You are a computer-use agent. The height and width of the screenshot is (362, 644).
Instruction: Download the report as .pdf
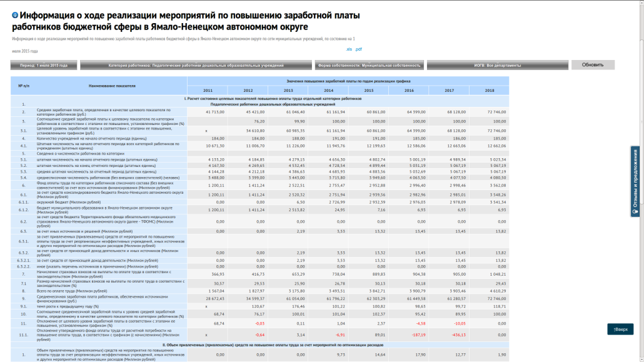pyautogui.click(x=358, y=49)
